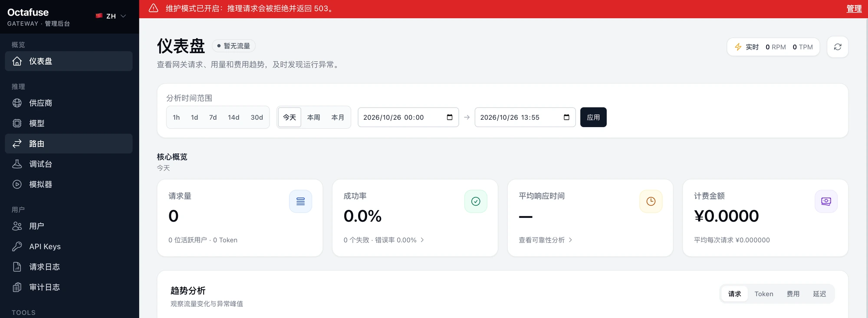Open calendar picker on end date field
Screen dimensions: 868x318
pos(566,117)
